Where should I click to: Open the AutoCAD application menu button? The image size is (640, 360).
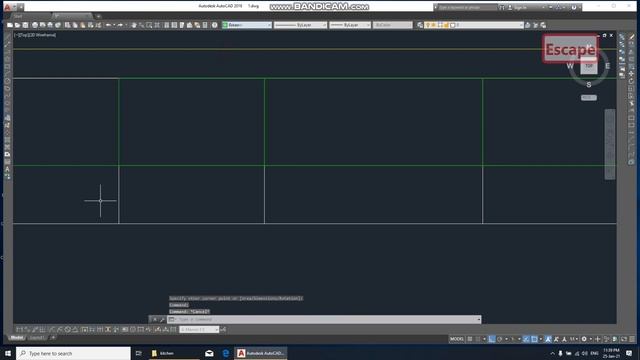pos(7,7)
